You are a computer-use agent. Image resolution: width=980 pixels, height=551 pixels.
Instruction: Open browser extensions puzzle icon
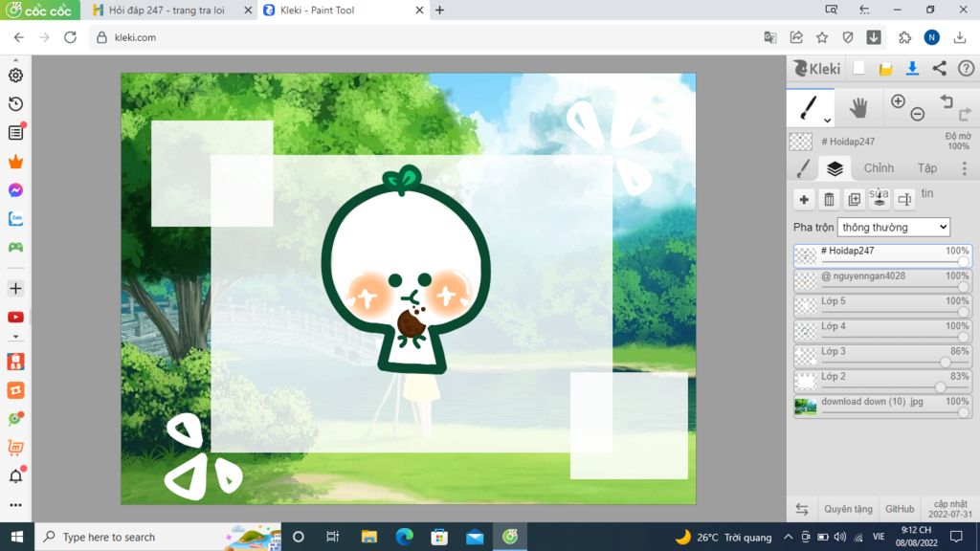tap(904, 37)
